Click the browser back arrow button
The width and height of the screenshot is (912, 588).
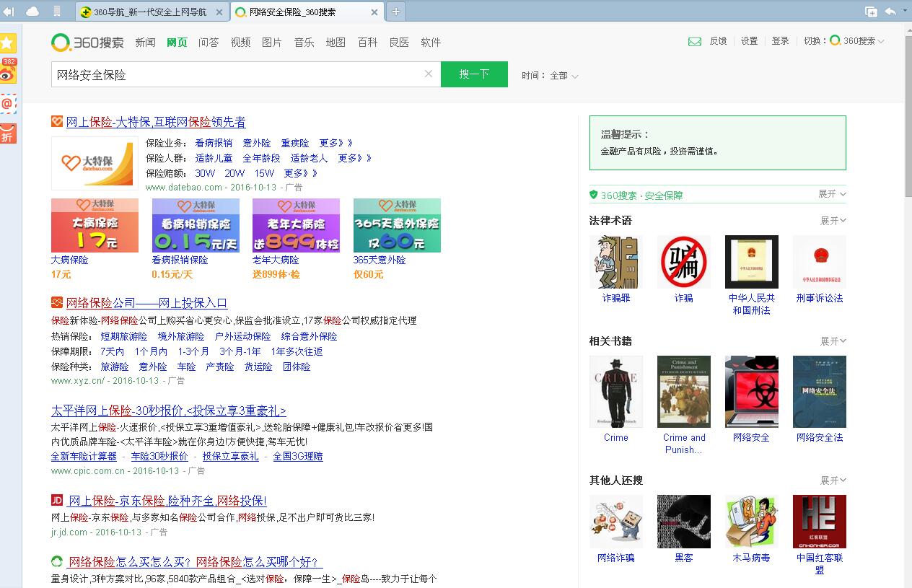click(9, 12)
